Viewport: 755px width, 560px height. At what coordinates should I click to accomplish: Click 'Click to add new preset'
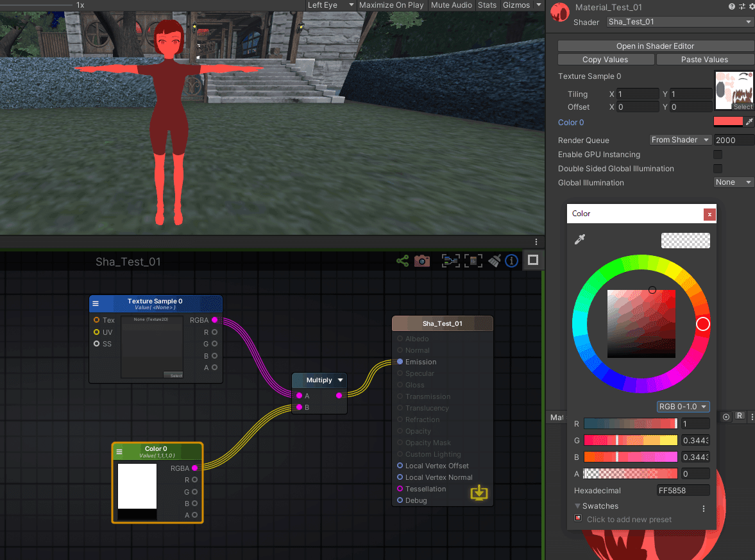tap(629, 519)
